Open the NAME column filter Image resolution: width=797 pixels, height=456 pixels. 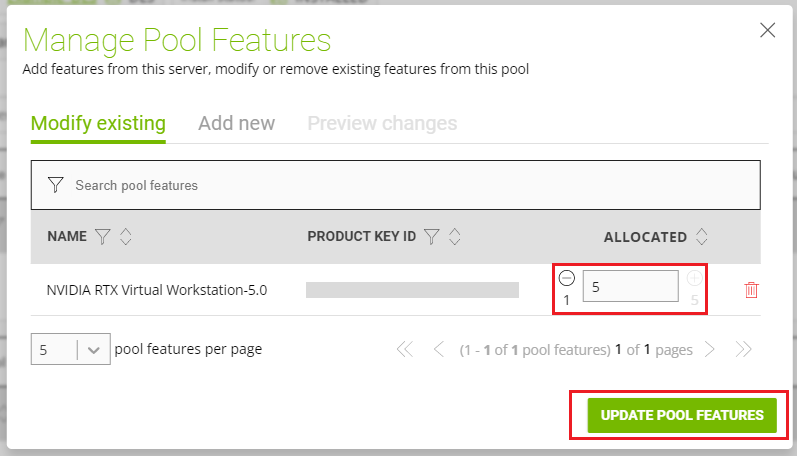point(102,237)
